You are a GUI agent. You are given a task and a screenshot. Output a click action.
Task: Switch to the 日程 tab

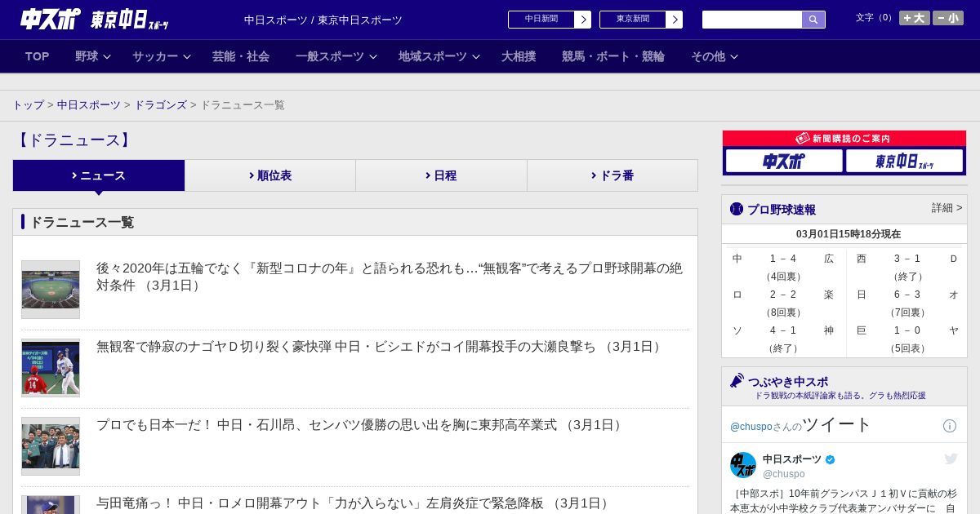[x=441, y=175]
